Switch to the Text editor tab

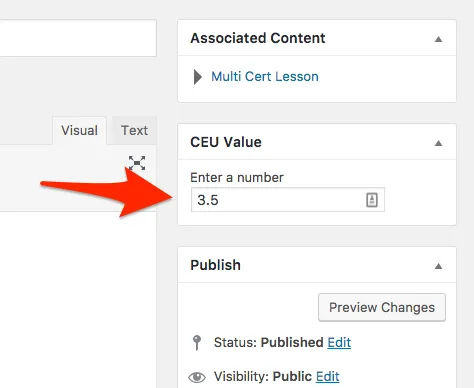click(x=134, y=130)
